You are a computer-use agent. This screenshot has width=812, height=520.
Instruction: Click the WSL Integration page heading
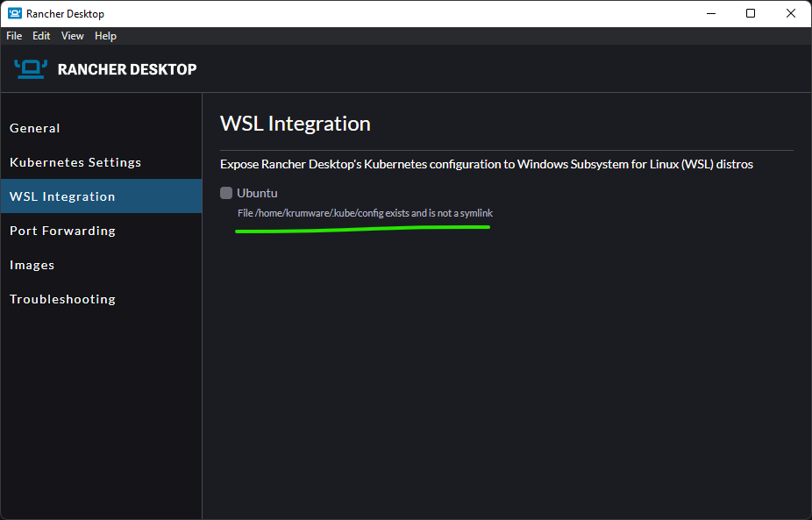(x=295, y=124)
